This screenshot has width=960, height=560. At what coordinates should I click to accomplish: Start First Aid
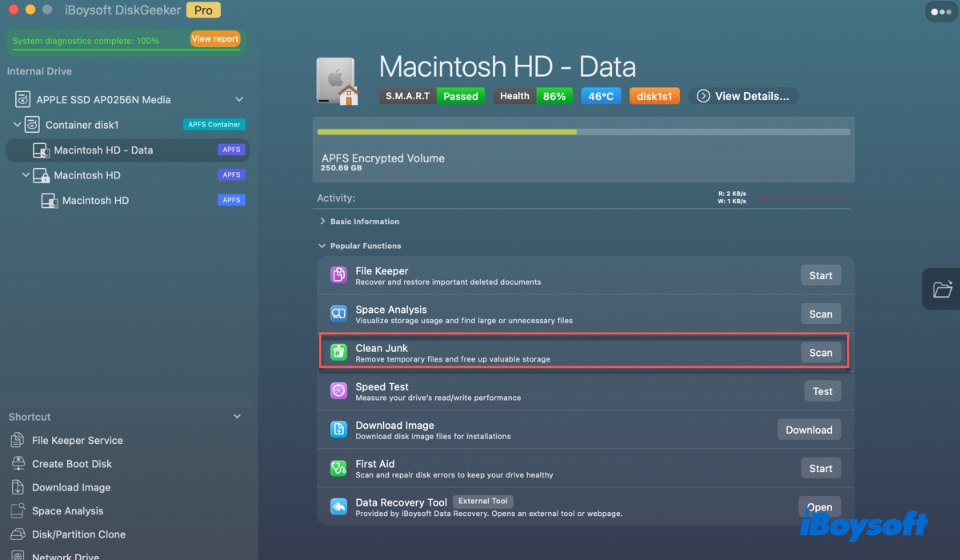(x=821, y=468)
